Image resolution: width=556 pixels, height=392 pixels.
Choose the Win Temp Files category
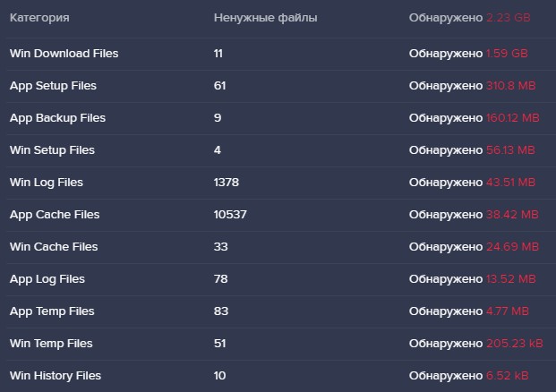(51, 344)
